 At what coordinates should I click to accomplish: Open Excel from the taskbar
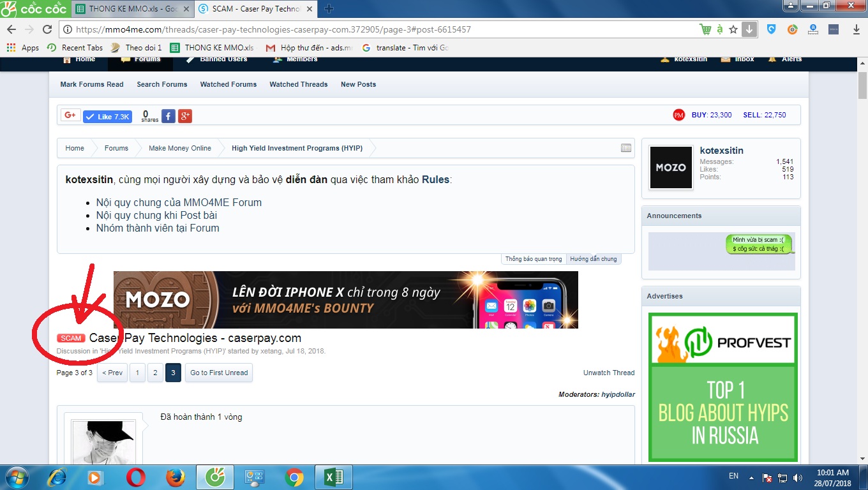click(x=334, y=477)
